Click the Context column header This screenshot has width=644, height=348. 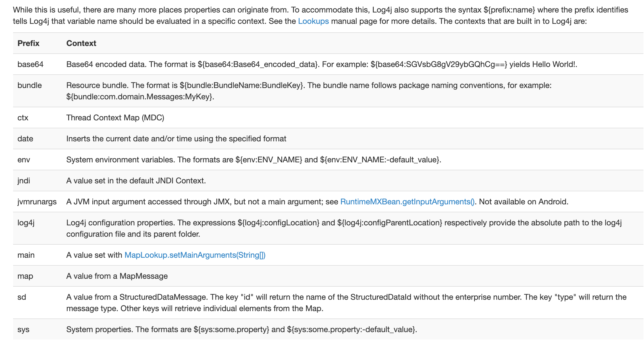click(x=81, y=43)
